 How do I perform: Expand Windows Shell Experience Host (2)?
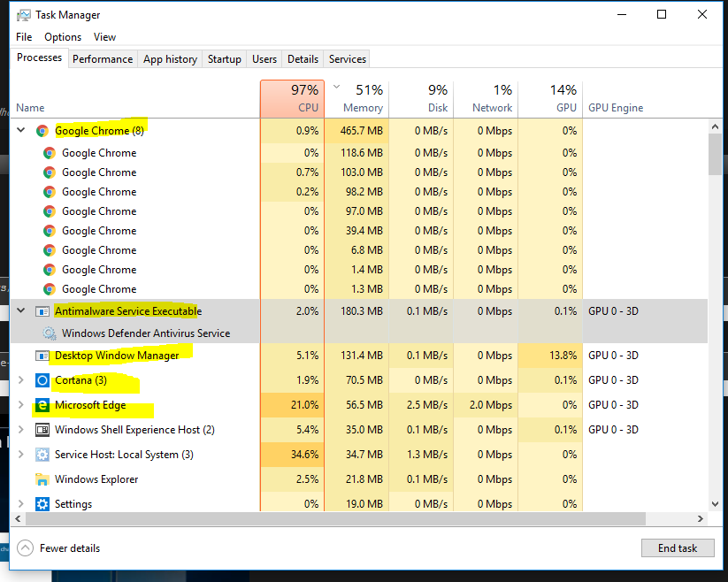[21, 429]
